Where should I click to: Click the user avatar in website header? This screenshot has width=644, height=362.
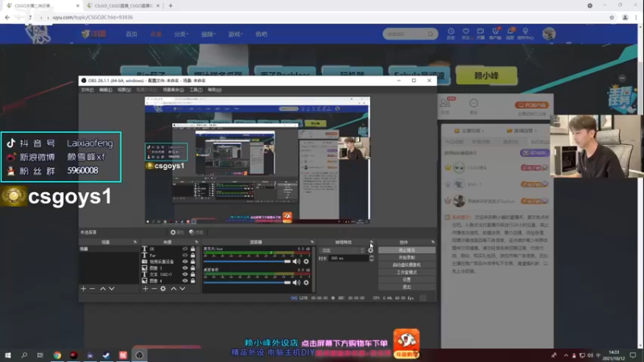pos(549,34)
